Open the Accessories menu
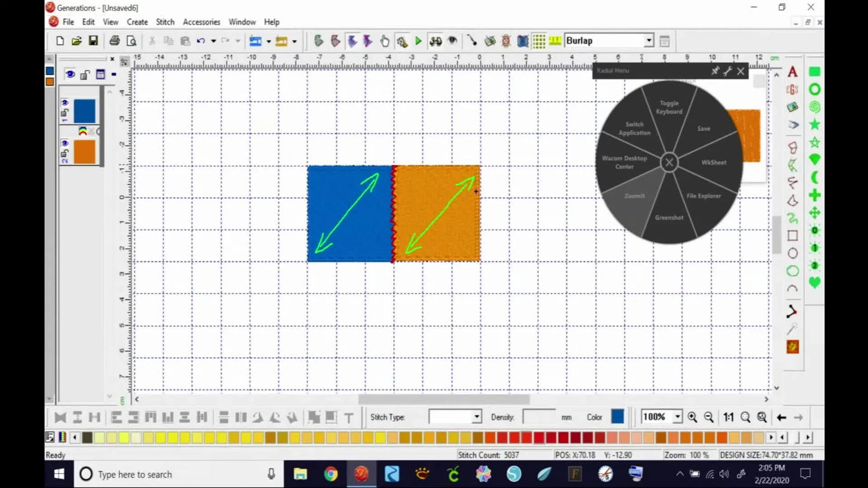The width and height of the screenshot is (868, 488). (201, 22)
